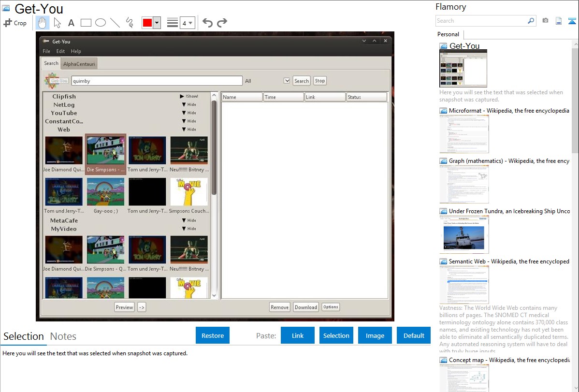Click the Status column header
This screenshot has width=579, height=392.
pyautogui.click(x=367, y=97)
